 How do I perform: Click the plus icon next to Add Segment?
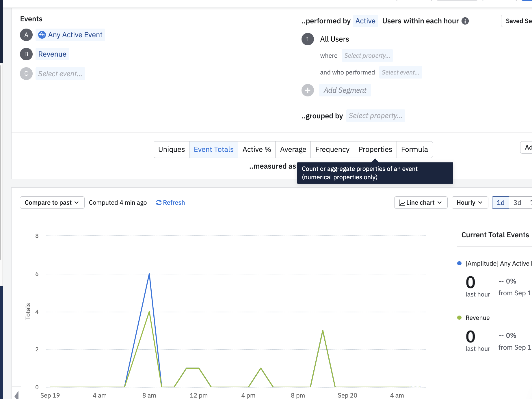point(308,90)
